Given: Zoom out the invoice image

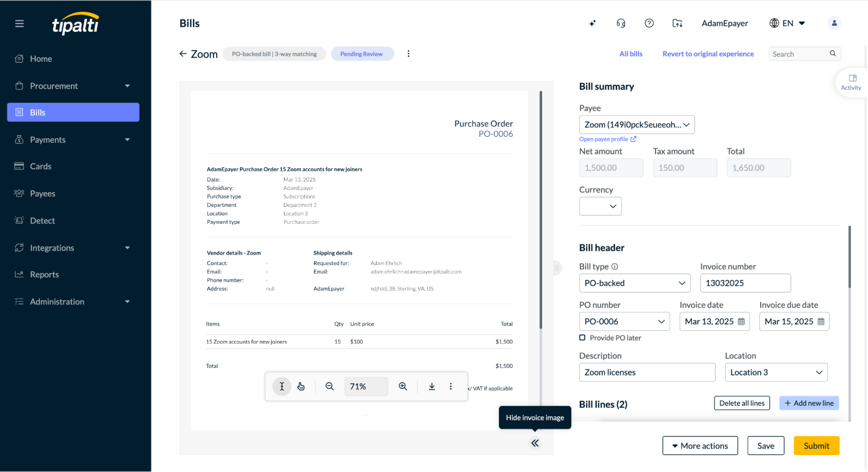Looking at the screenshot, I should (330, 386).
